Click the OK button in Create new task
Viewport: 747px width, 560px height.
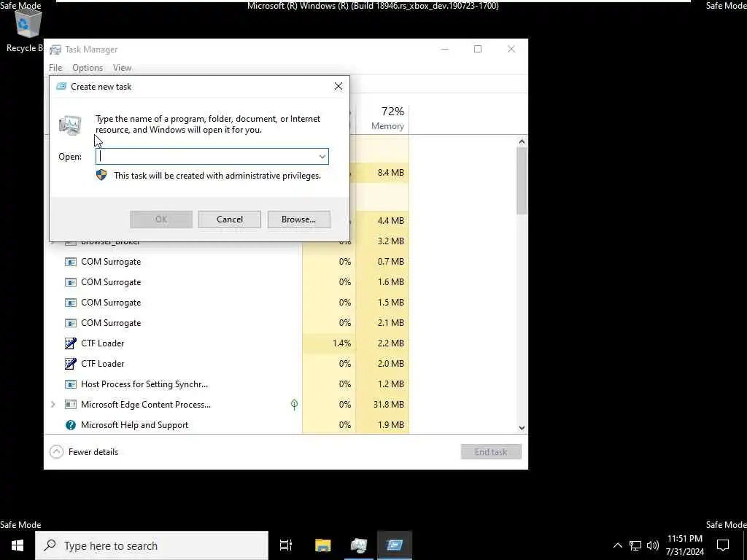[x=161, y=219]
